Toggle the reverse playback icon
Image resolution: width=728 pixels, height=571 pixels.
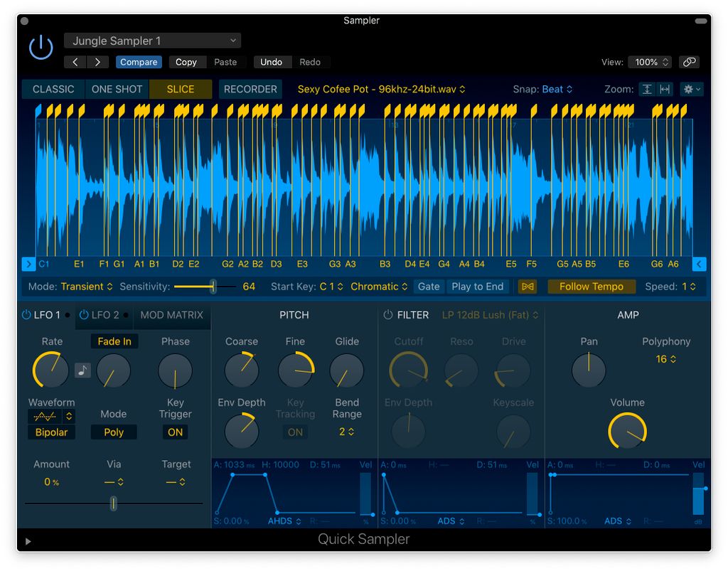pyautogui.click(x=528, y=287)
